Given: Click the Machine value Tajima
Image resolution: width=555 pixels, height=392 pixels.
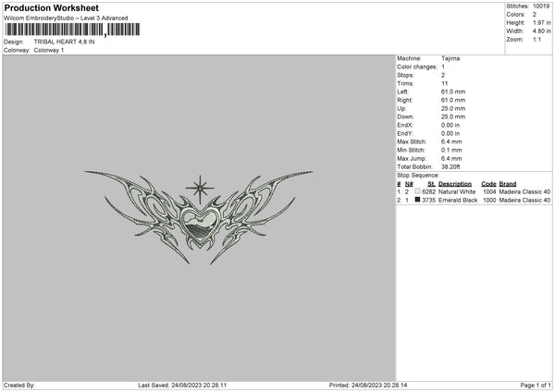Looking at the screenshot, I should 450,58.
